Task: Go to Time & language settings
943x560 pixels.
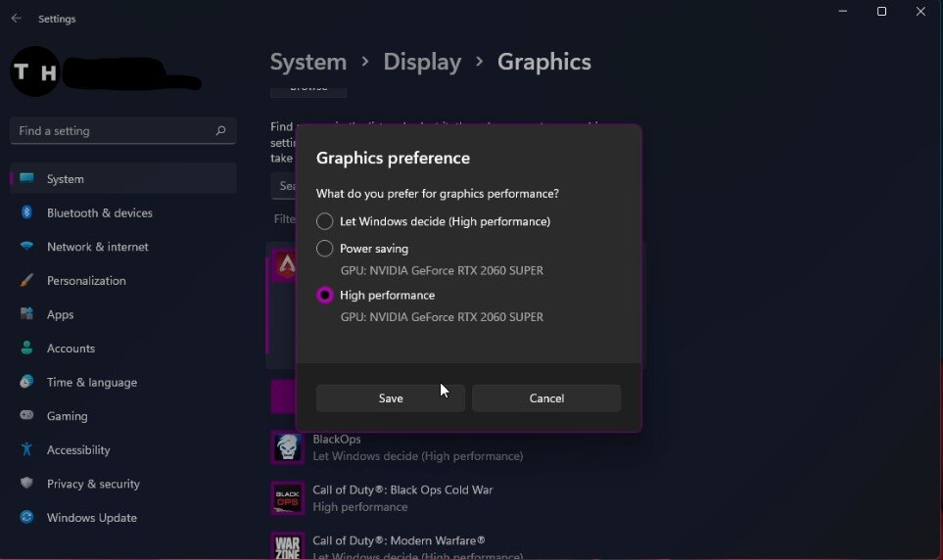Action: (x=123, y=382)
